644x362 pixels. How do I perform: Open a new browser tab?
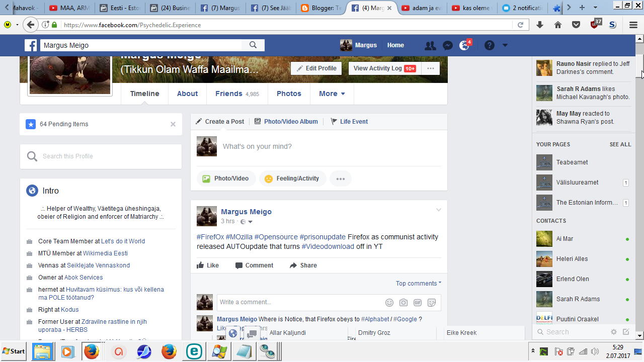[582, 8]
